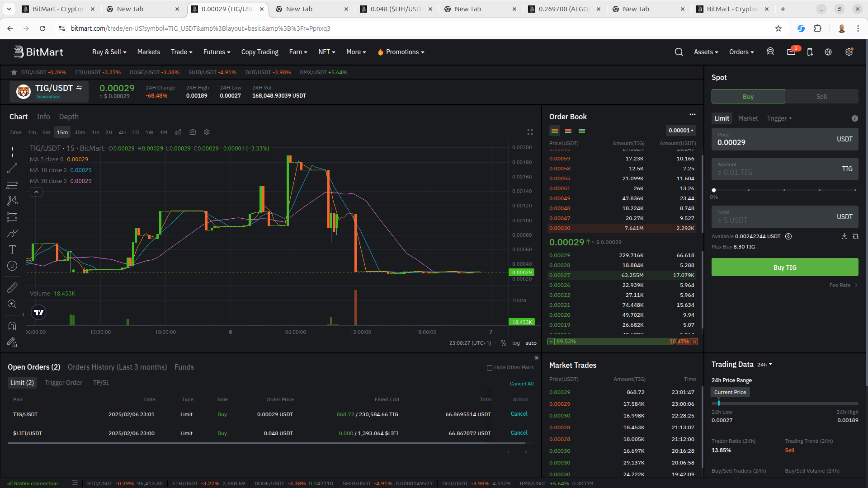Image resolution: width=868 pixels, height=488 pixels.
Task: Toggle logarithmic scale on the chart
Action: tap(516, 343)
